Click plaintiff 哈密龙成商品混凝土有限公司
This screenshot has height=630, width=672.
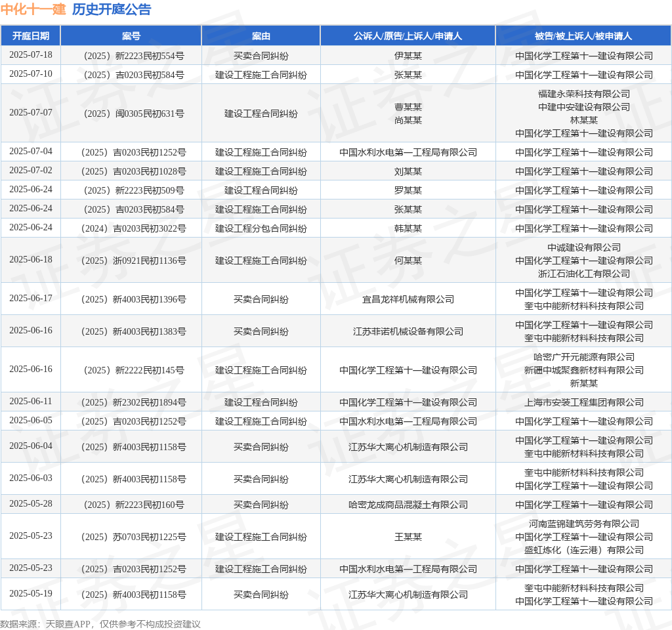coord(408,505)
